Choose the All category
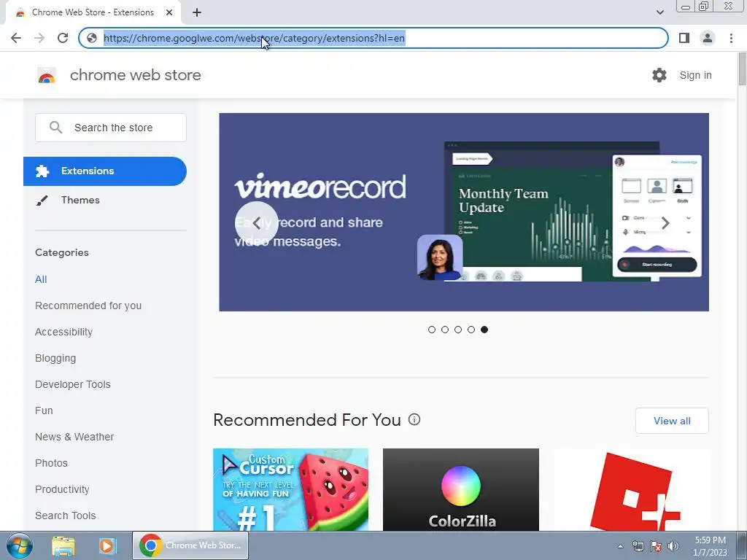The width and height of the screenshot is (747, 560). pos(41,279)
